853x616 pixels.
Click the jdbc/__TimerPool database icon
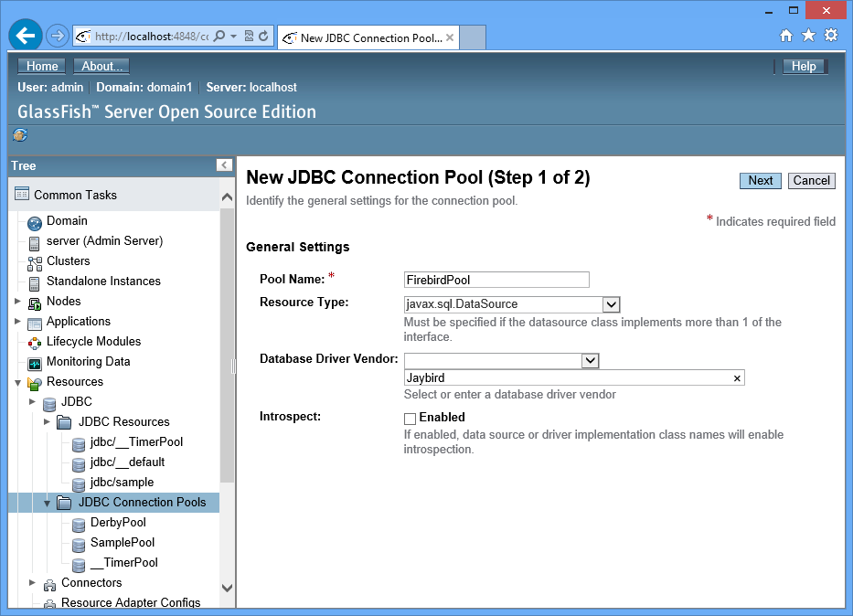79,445
